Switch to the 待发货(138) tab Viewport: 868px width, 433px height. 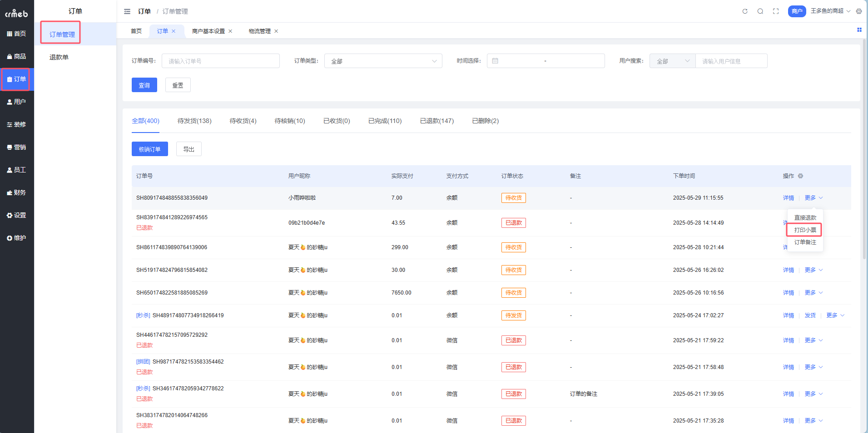(x=194, y=121)
